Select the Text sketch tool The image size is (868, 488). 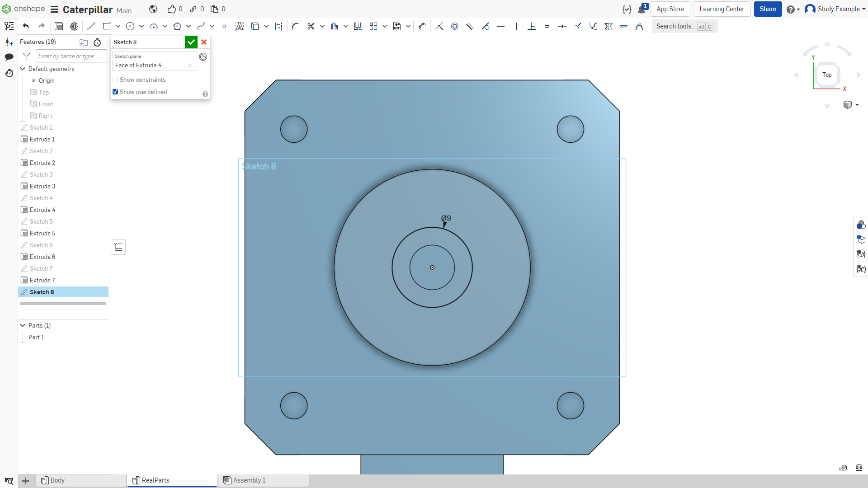pos(240,26)
